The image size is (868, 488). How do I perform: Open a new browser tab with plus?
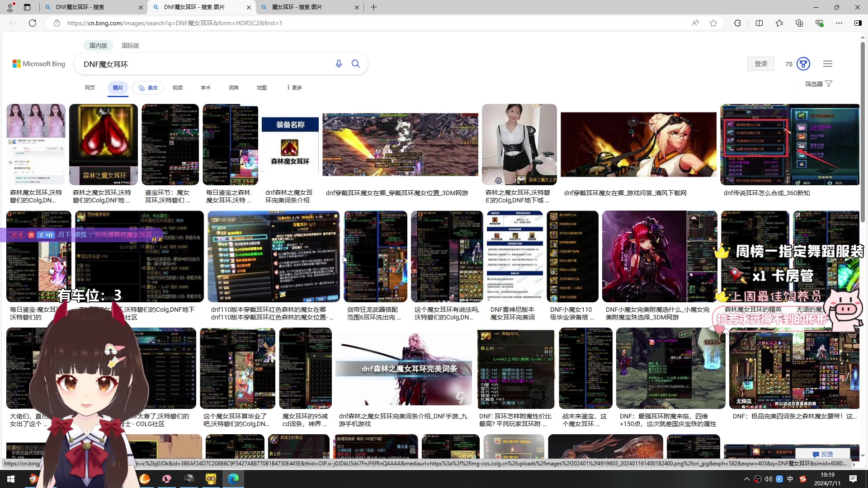pos(373,7)
